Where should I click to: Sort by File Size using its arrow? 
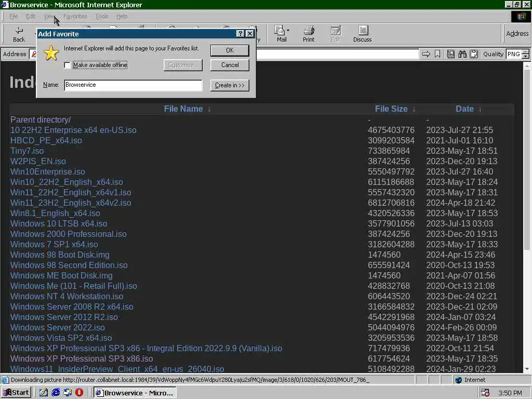tap(414, 109)
